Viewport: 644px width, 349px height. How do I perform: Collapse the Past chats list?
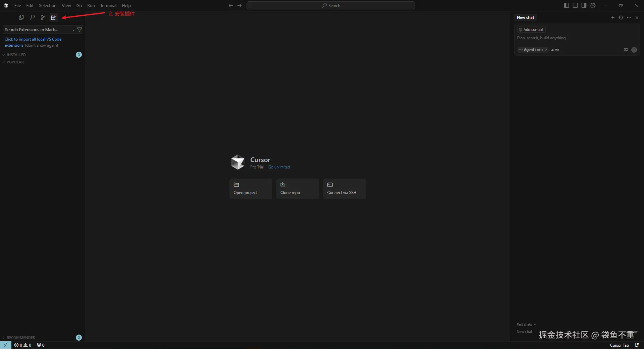point(526,324)
